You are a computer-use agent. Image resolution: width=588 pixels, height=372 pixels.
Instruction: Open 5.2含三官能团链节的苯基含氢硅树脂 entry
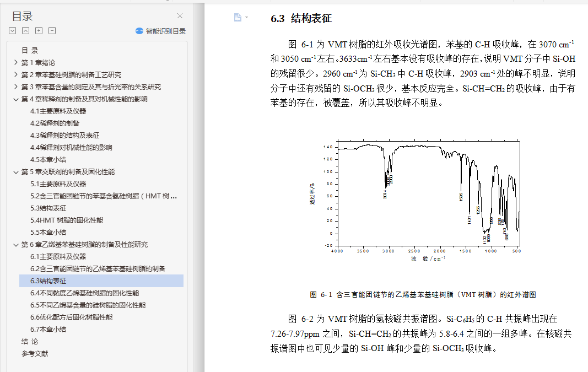coord(104,196)
